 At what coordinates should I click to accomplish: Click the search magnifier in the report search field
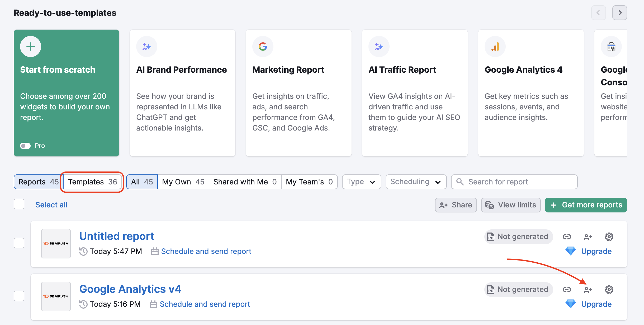tap(460, 182)
